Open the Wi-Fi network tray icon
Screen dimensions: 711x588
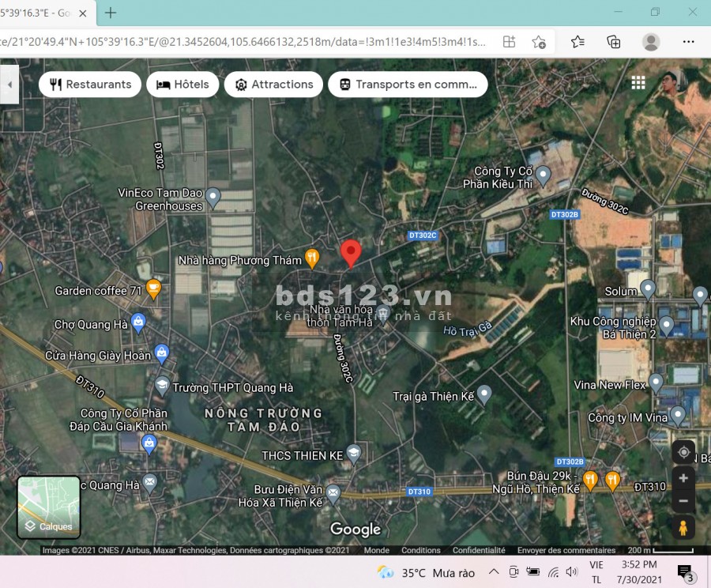(x=553, y=572)
